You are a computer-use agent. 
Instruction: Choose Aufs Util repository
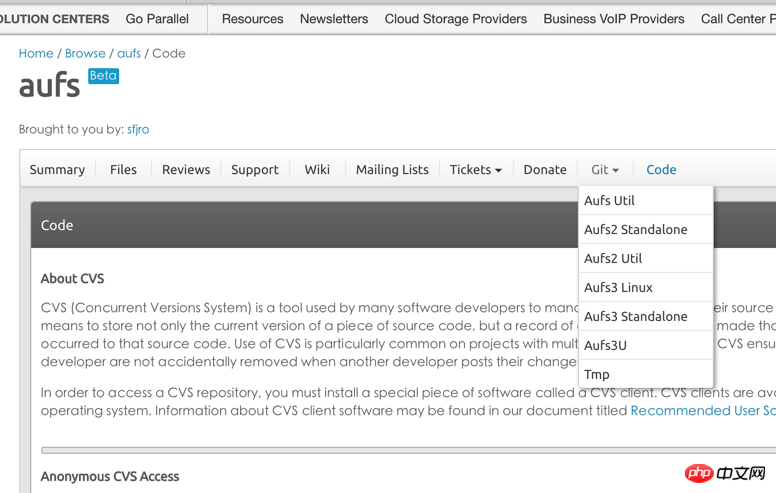646,200
